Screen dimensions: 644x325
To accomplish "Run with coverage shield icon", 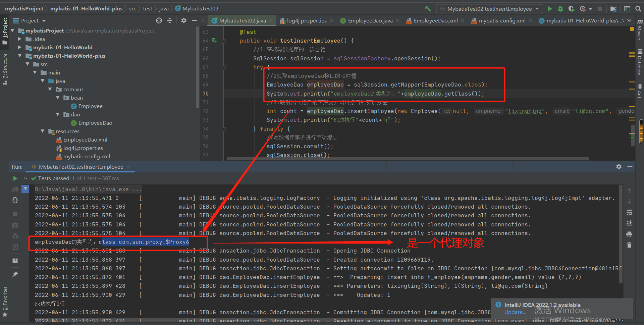I will (571, 9).
